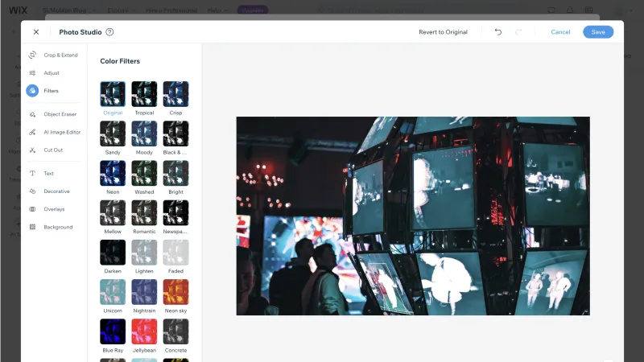Click the undo arrow icon
This screenshot has height=362, width=644.
pos(498,32)
